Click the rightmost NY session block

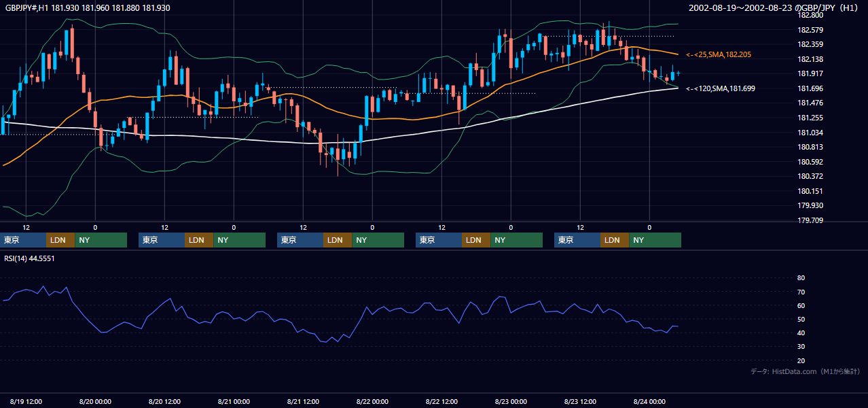(655, 240)
